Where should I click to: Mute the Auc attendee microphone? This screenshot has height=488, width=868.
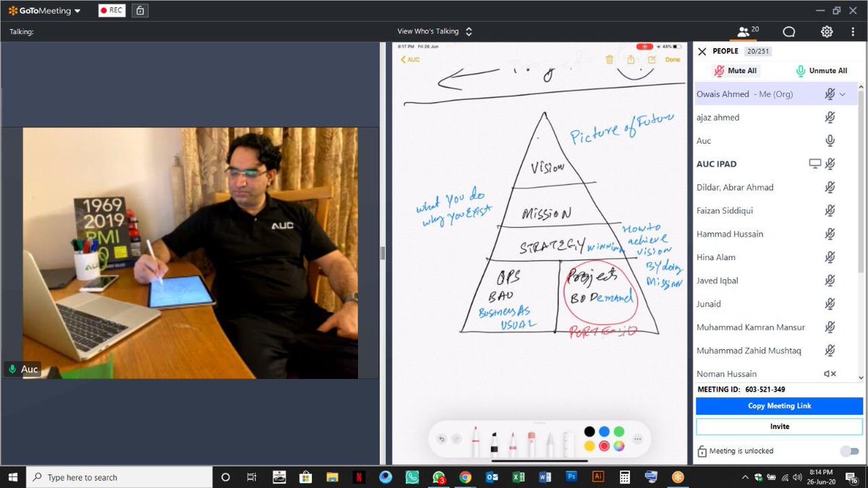pyautogui.click(x=830, y=140)
